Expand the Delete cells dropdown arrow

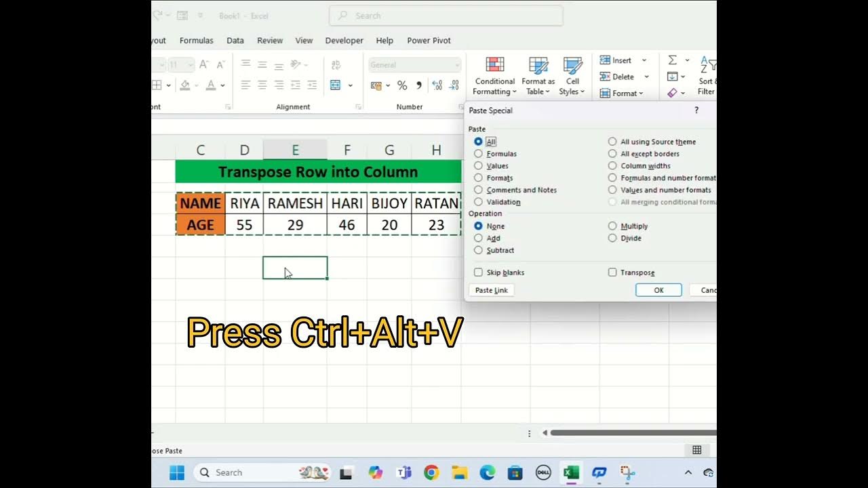click(x=646, y=77)
